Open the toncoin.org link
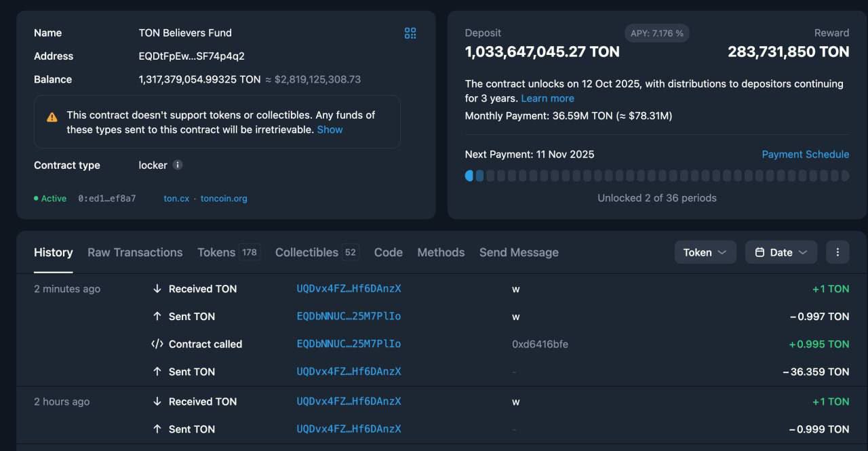868x451 pixels. 224,199
